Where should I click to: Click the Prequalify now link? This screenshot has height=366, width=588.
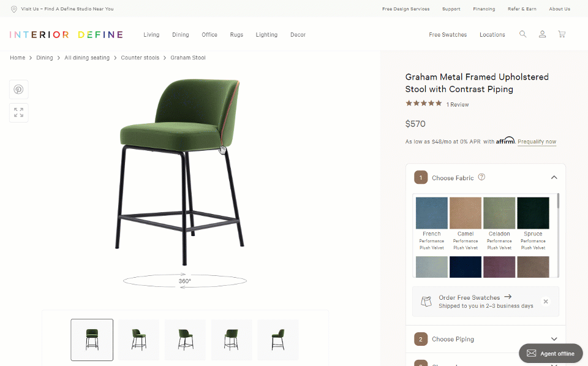(537, 142)
